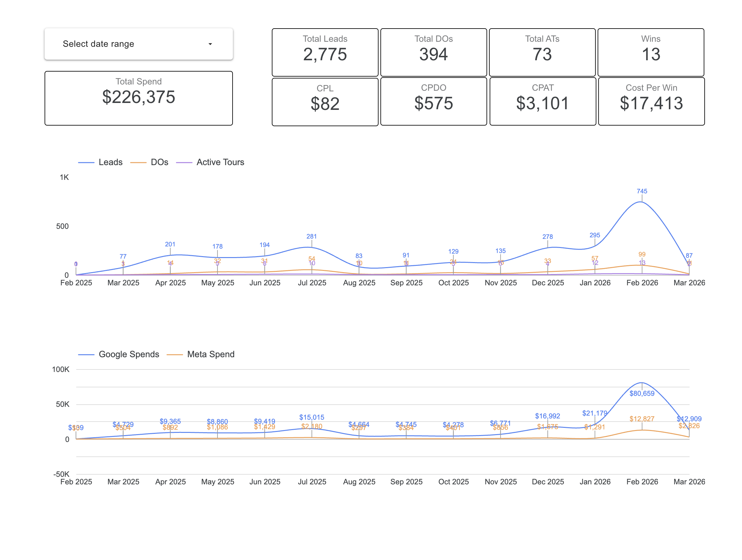Screen dimensions: 742x560
Task: Click the Total Spend scorecard
Action: pos(138,98)
